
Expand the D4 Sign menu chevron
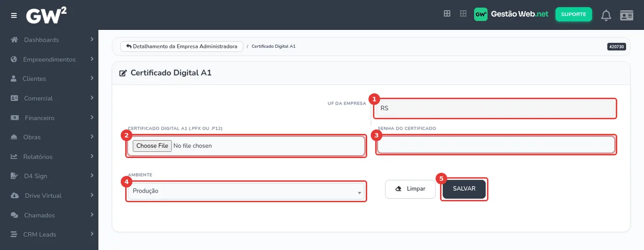click(92, 175)
